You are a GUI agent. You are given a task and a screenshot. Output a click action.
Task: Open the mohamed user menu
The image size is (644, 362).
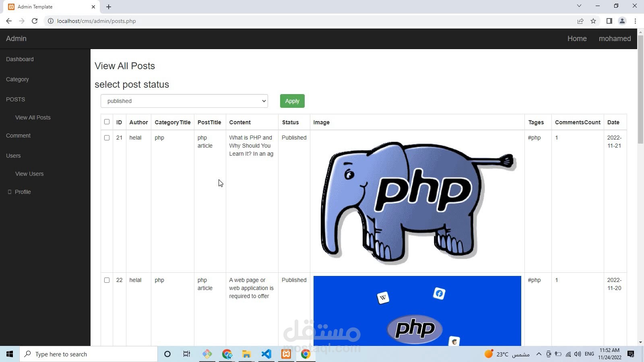pos(615,39)
